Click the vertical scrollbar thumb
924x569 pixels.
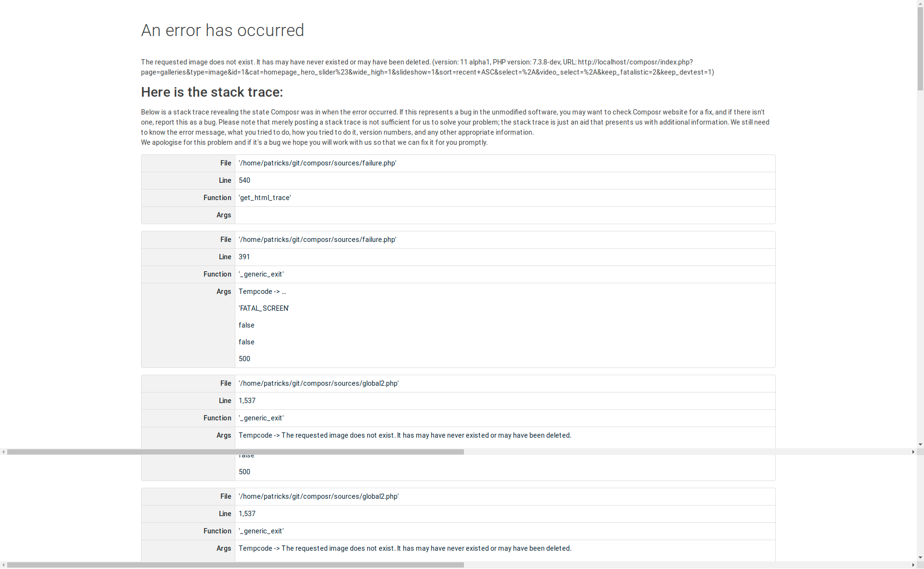click(x=920, y=48)
